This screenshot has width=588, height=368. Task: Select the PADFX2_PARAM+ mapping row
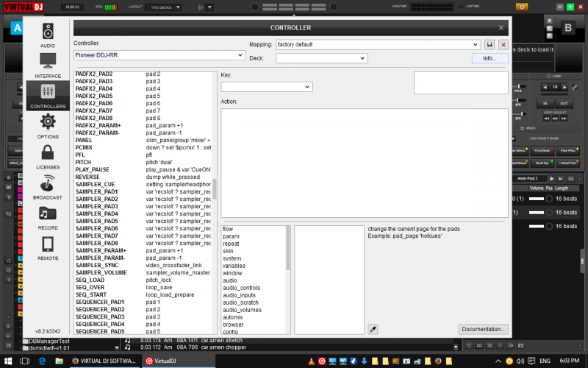143,125
